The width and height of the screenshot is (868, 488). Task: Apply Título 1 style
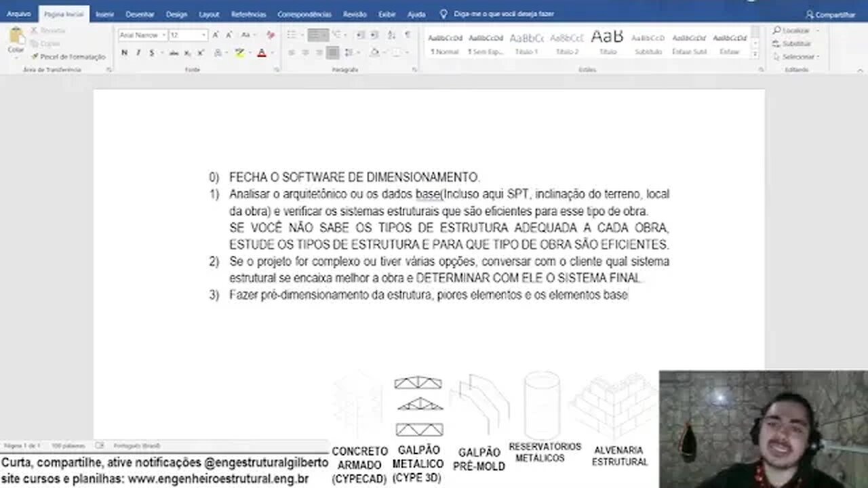[x=526, y=43]
